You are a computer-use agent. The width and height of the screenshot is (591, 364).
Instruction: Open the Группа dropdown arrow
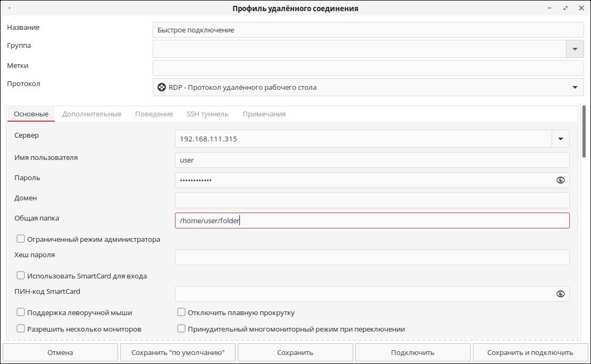[575, 49]
